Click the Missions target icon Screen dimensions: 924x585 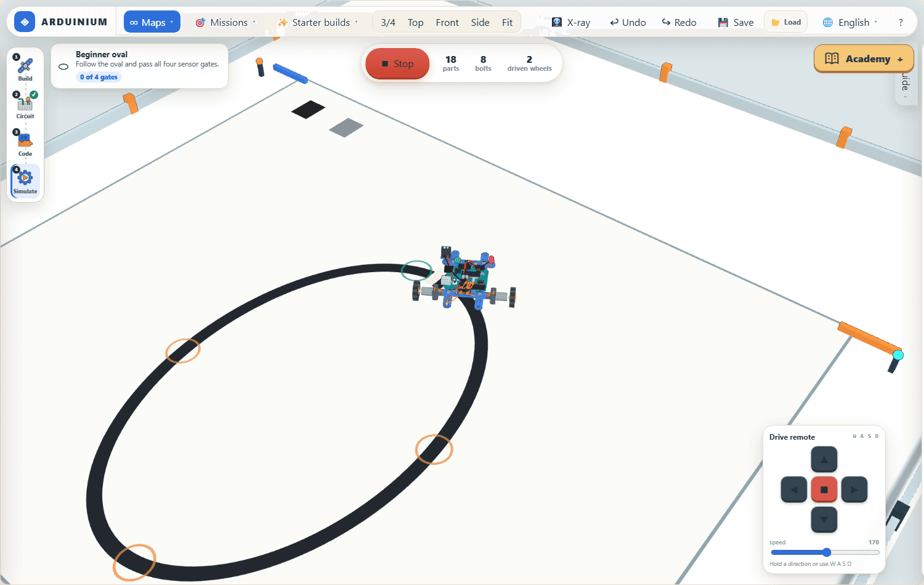tap(200, 22)
